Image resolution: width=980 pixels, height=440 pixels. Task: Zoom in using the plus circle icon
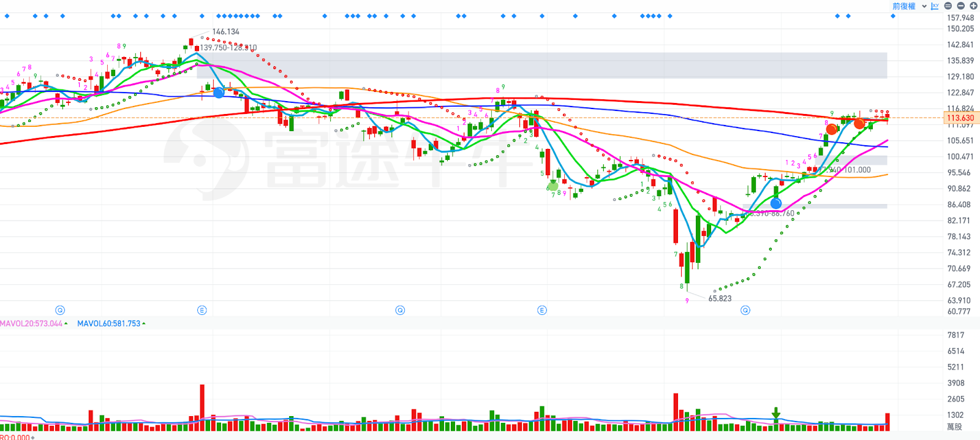tap(974, 6)
